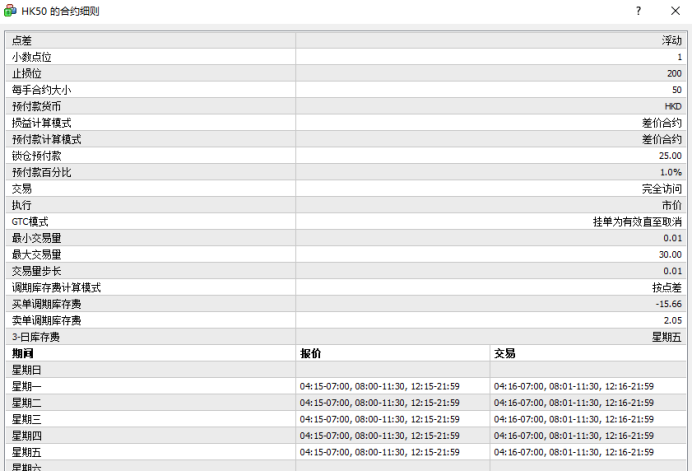The width and height of the screenshot is (693, 471).
Task: Open help with the question mark button
Action: (x=638, y=11)
